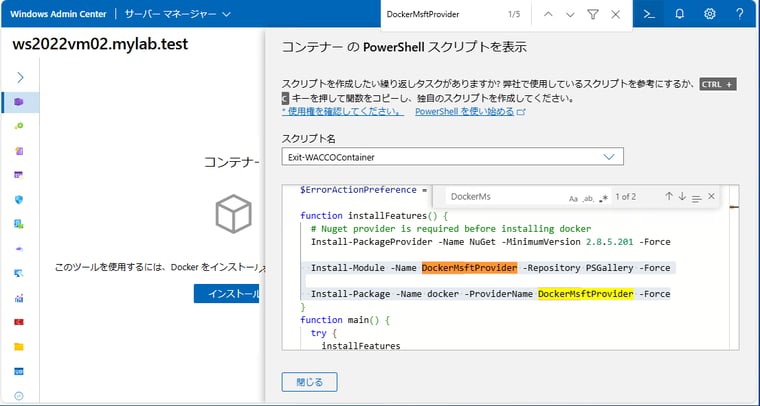Close the editor find widget
This screenshot has width=760, height=406.
point(711,196)
